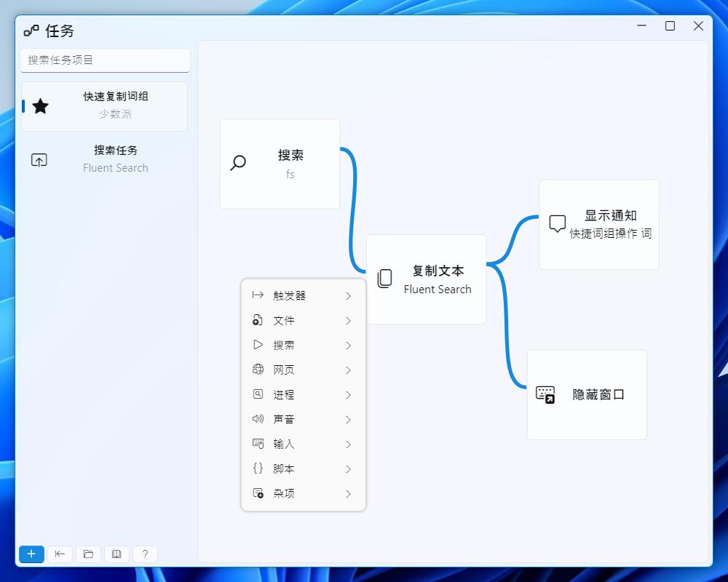Click the curly braces icon next to 脚本
Image resolution: width=728 pixels, height=582 pixels.
tap(258, 469)
